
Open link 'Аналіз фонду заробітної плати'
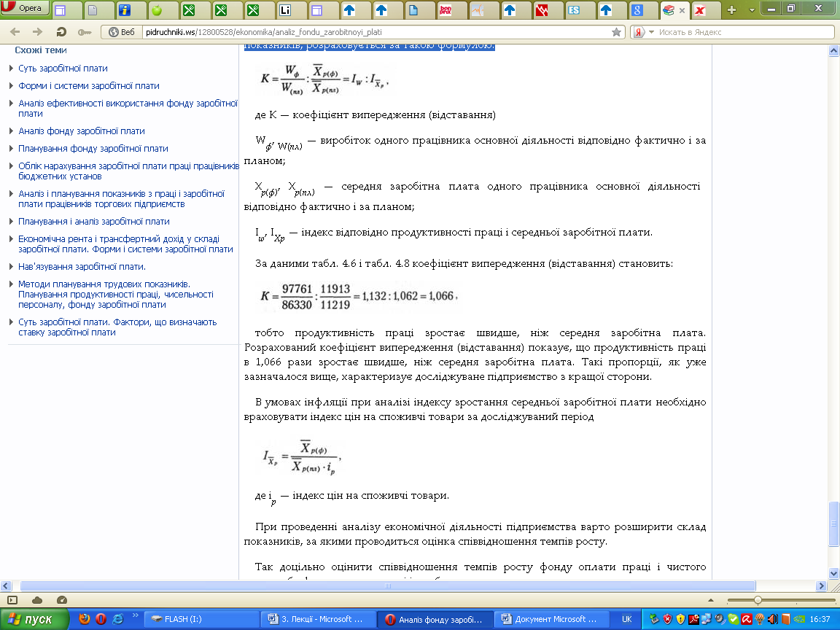[x=82, y=131]
